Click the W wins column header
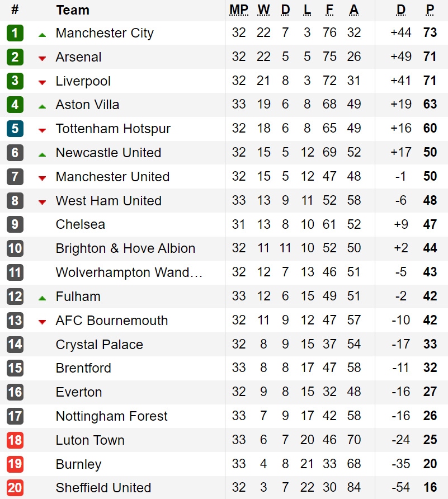This screenshot has width=448, height=499. coord(263,10)
